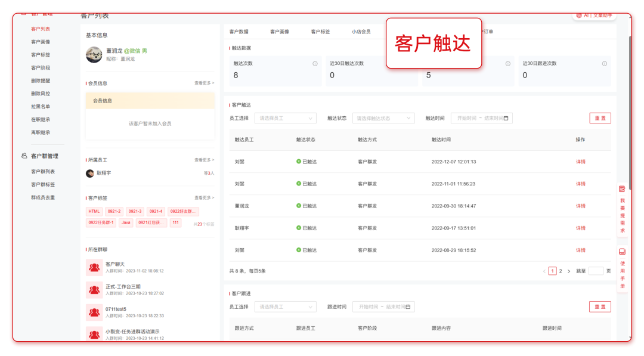Open 我要提需求 feedback side icon
Screen dimensions: 644x356
(622, 188)
